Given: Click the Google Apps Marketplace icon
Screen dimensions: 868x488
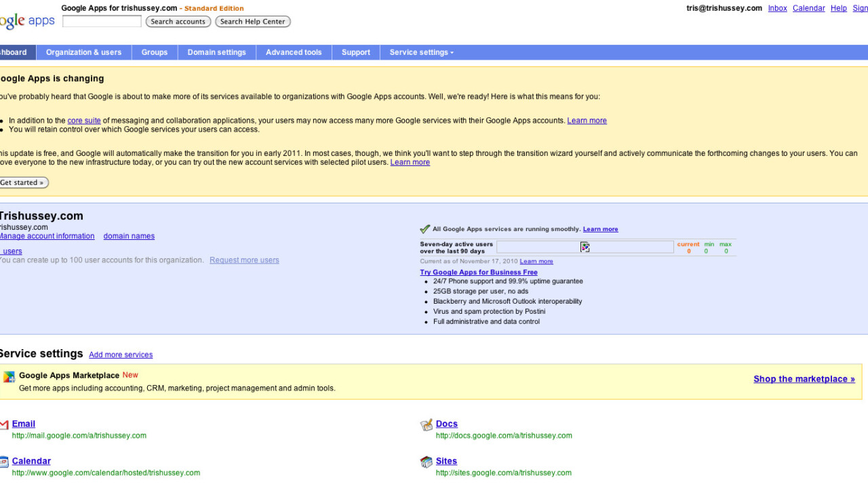Looking at the screenshot, I should click(9, 377).
